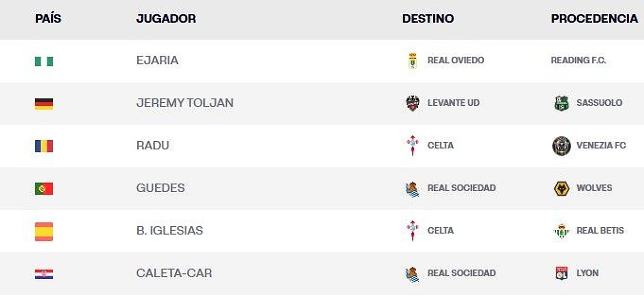Click the JUGADOR column header
This screenshot has width=644, height=297.
[166, 18]
